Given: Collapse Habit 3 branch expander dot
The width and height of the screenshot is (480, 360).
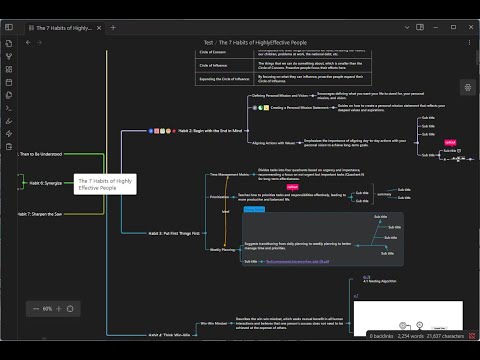Looking at the screenshot, I should pyautogui.click(x=204, y=233).
